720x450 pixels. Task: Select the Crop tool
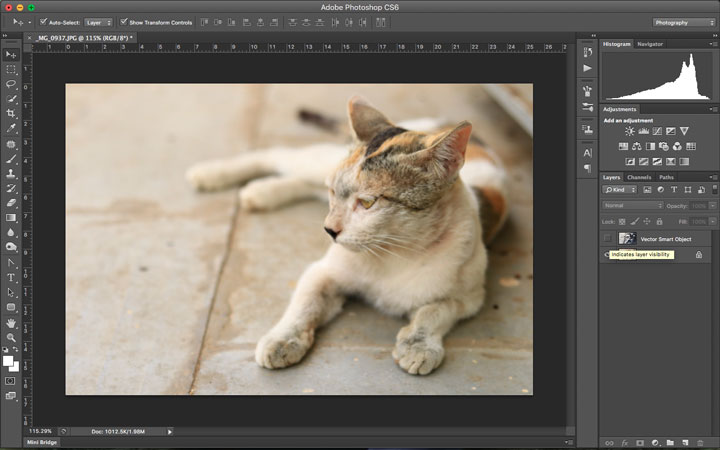(x=11, y=113)
